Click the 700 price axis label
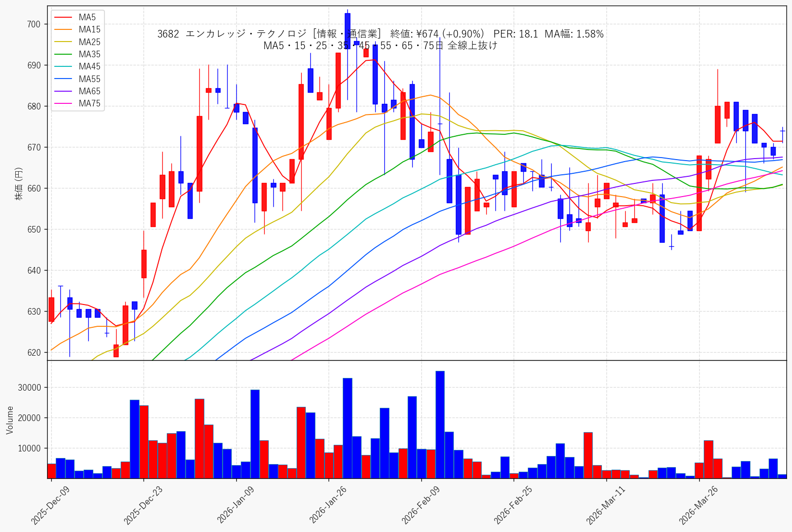The height and width of the screenshot is (532, 792). pos(33,24)
